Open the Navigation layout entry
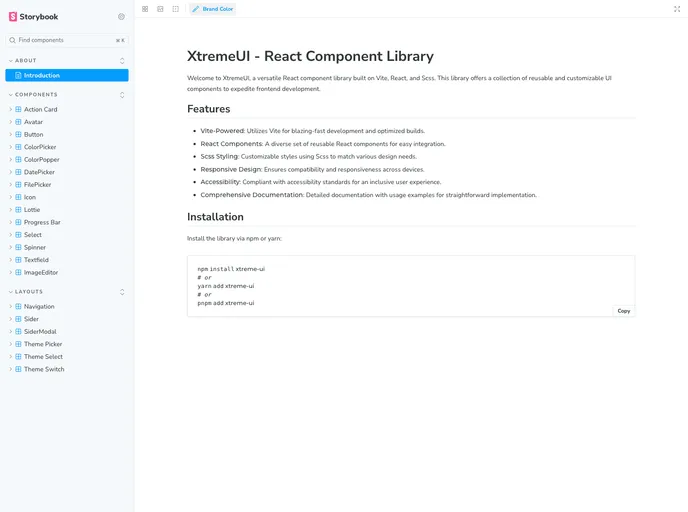The width and height of the screenshot is (688, 512). [x=39, y=306]
